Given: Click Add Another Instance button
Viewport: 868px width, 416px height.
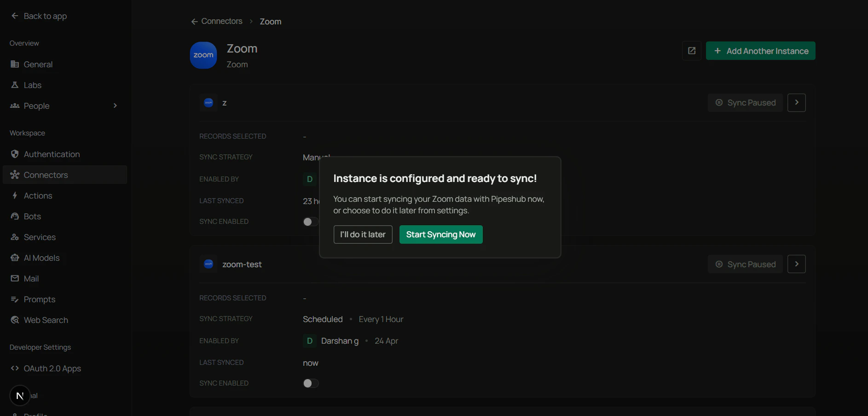Looking at the screenshot, I should pos(761,51).
